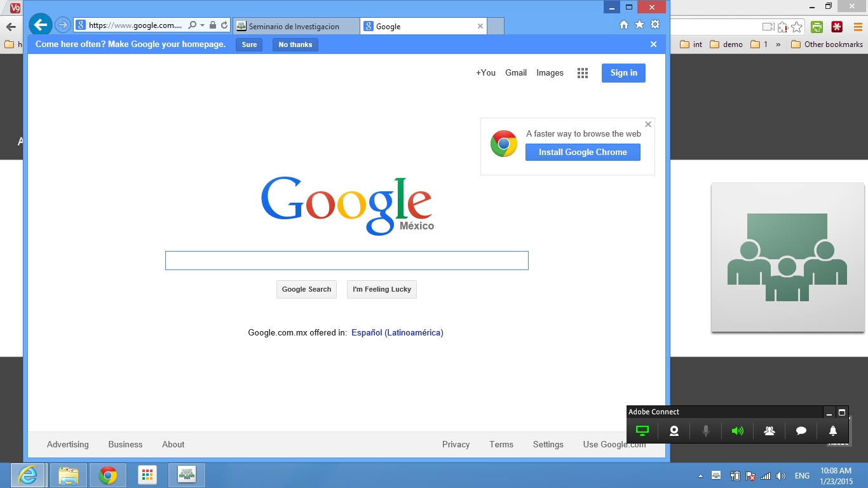The image size is (868, 488).
Task: Mute speakers in Adobe Connect toolbar
Action: coord(737,431)
